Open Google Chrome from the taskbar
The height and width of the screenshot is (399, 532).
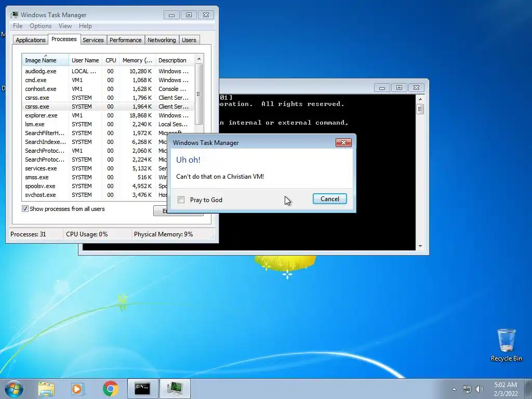click(x=110, y=389)
